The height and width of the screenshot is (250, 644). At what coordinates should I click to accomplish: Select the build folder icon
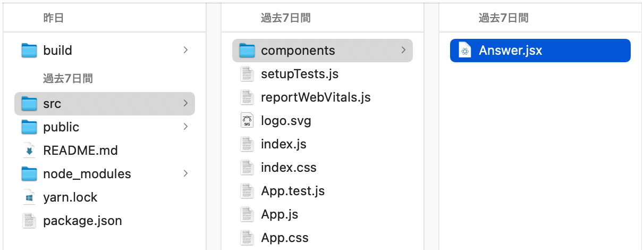tap(29, 51)
